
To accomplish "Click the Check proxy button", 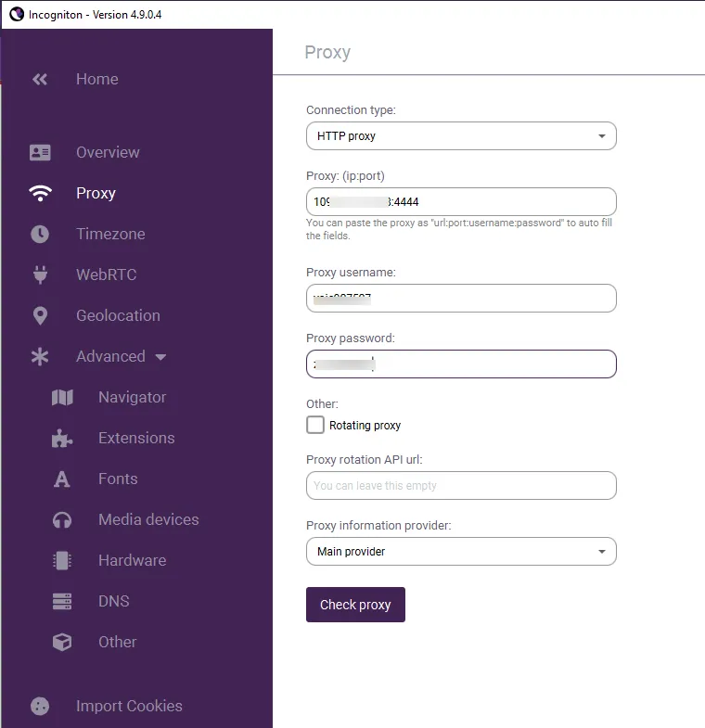I will coord(355,605).
